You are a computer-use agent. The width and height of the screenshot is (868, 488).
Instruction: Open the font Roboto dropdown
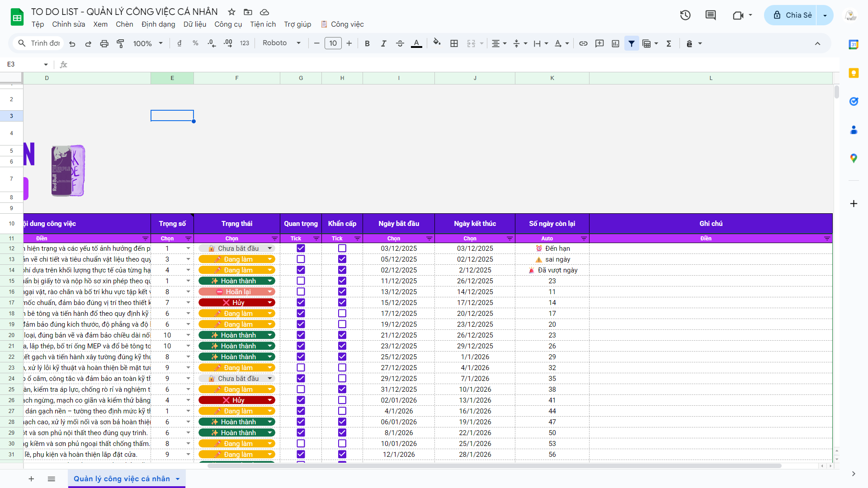pos(281,43)
